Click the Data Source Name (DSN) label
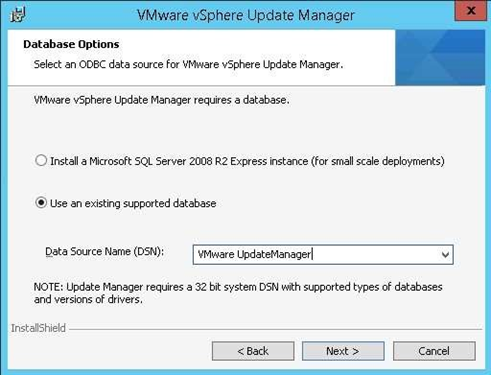Viewport: 491px width, 375px height. point(105,251)
